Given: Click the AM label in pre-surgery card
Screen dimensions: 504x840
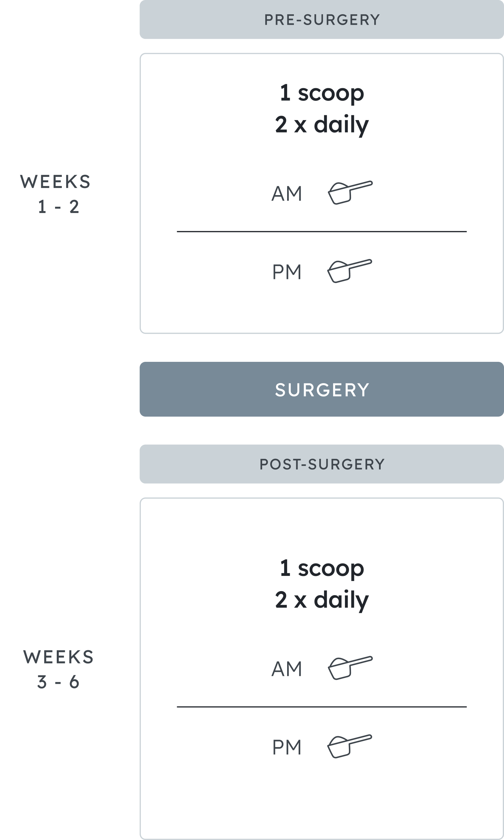Looking at the screenshot, I should tap(287, 194).
